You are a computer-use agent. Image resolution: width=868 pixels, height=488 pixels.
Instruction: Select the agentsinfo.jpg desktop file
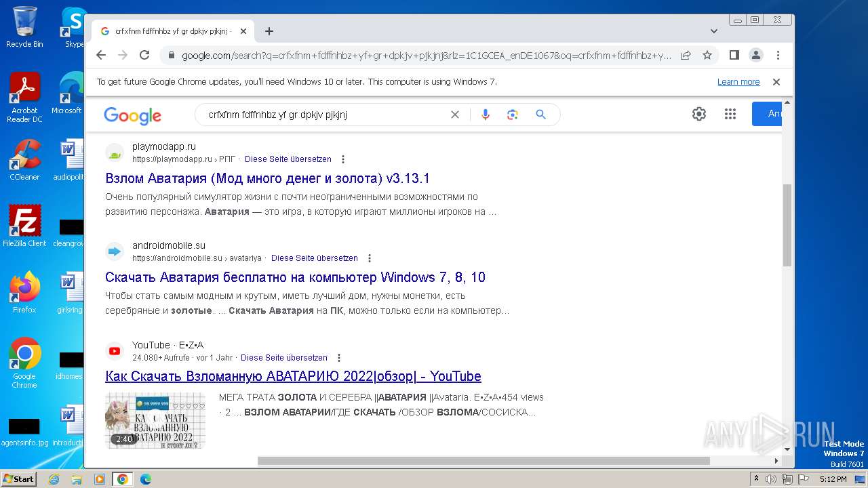click(24, 431)
